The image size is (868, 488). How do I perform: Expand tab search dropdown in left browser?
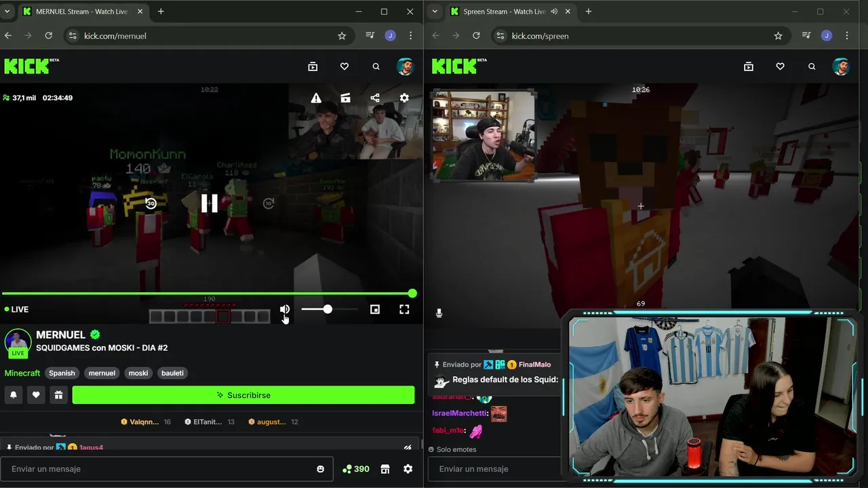click(x=7, y=12)
